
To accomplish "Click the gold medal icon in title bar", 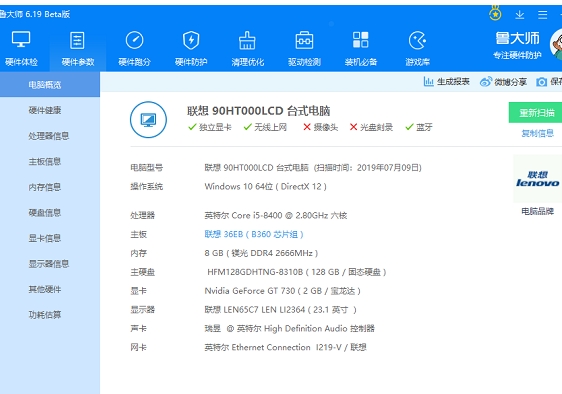I will point(495,14).
